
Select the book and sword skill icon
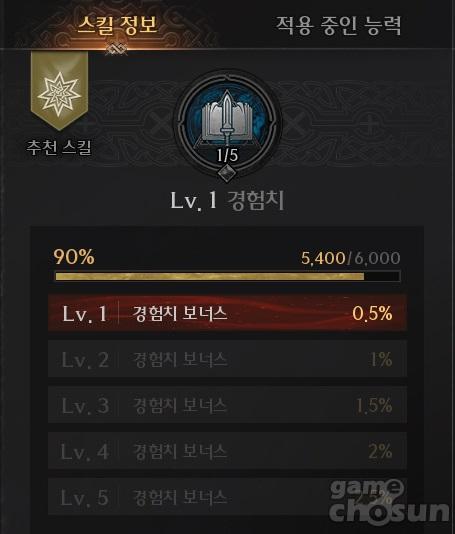pos(227,119)
